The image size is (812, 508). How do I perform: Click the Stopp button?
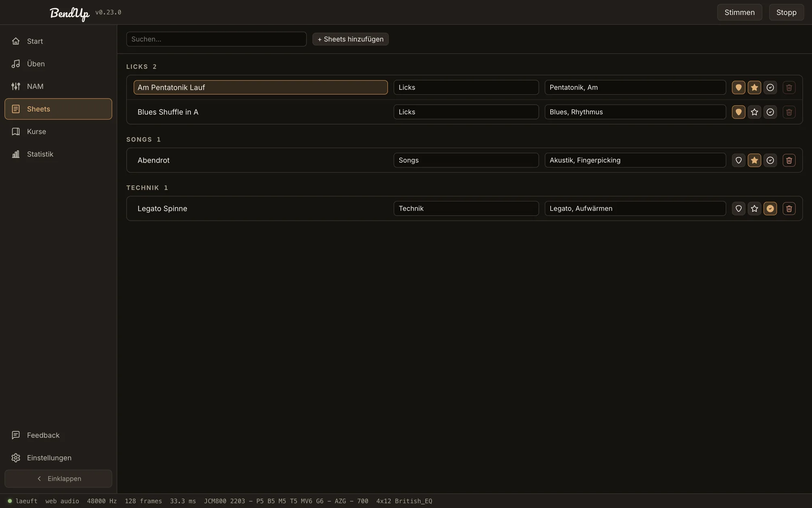tap(786, 12)
